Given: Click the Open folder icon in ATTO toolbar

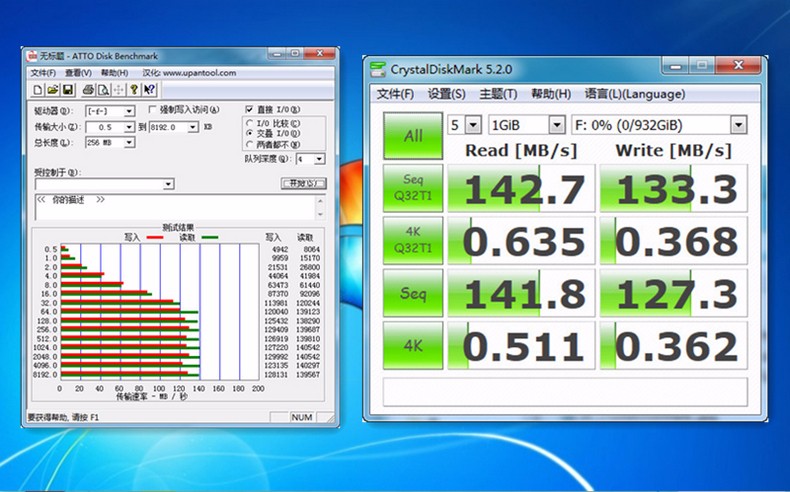Looking at the screenshot, I should (x=52, y=90).
